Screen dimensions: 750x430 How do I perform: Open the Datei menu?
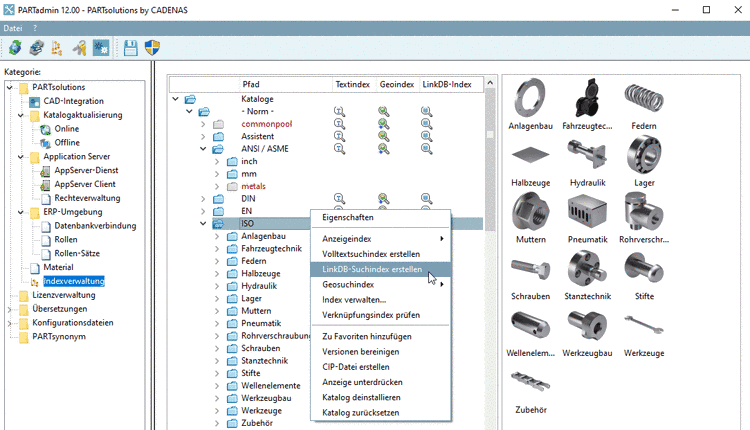13,28
